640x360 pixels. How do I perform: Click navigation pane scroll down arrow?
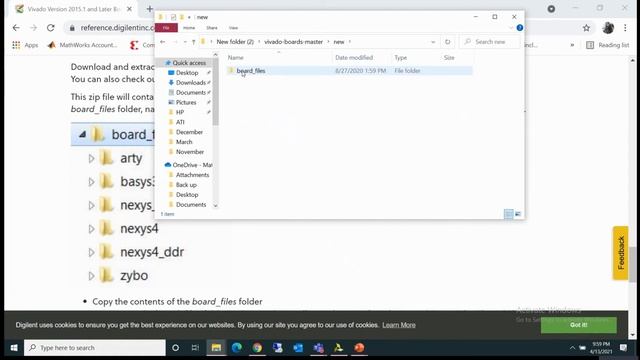tap(216, 206)
